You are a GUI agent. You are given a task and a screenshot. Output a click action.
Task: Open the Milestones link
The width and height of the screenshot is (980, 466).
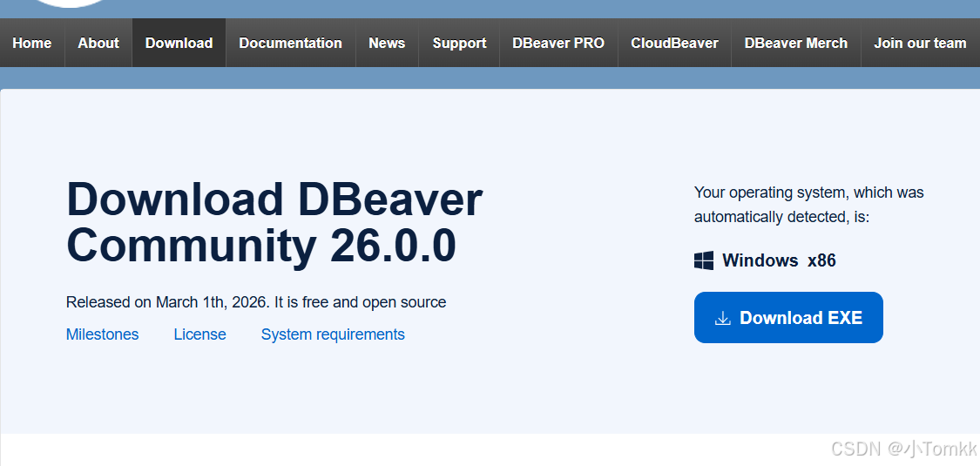coord(103,334)
